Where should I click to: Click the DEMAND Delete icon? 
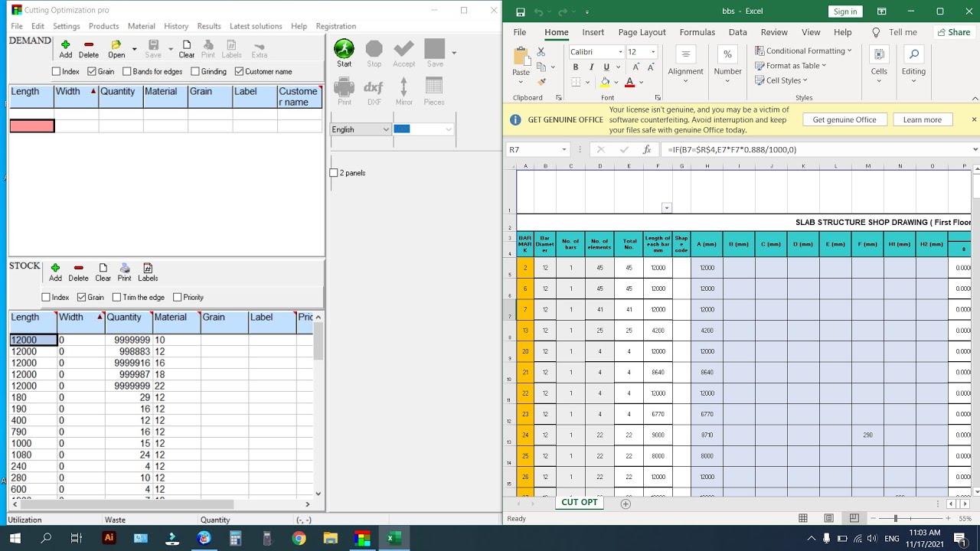click(89, 49)
